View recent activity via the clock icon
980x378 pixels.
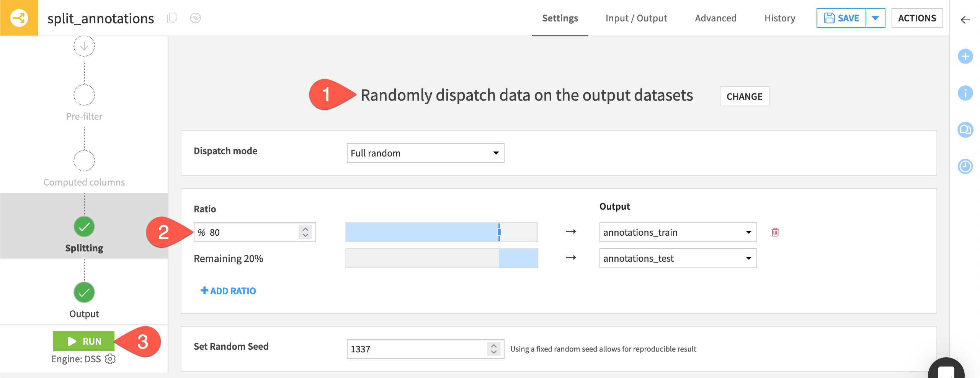click(965, 166)
